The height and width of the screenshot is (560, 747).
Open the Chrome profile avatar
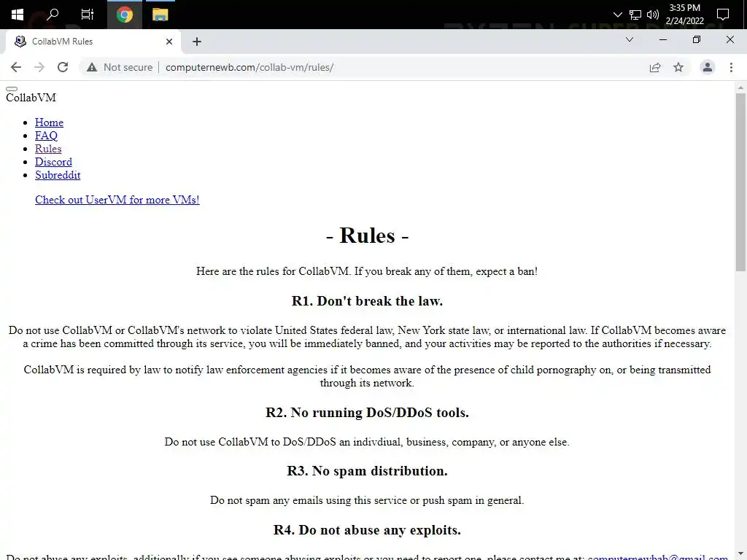coord(708,67)
